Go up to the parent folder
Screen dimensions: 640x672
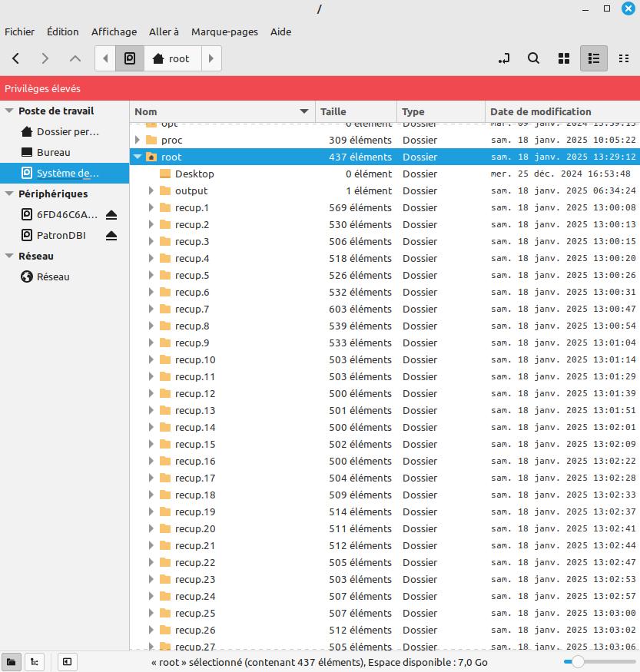click(75, 58)
